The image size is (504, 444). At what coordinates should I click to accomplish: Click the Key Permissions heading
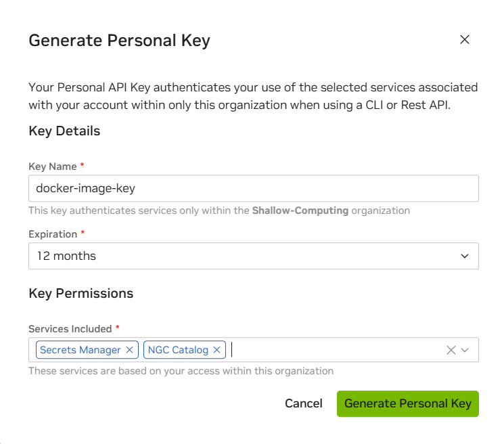pyautogui.click(x=81, y=294)
